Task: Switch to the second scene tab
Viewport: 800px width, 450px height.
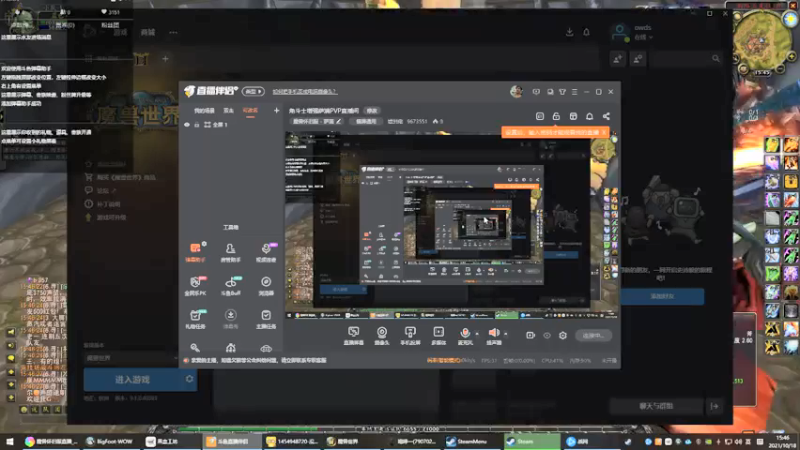Action: point(229,110)
